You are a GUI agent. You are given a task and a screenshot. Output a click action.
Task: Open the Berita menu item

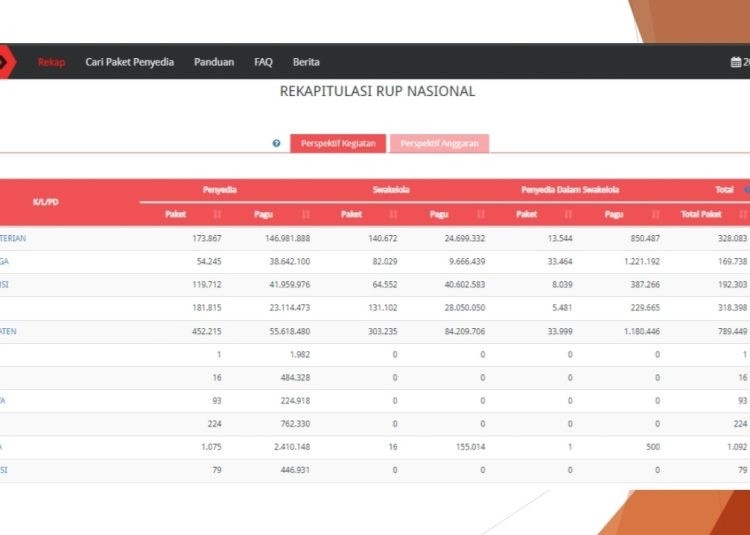(x=306, y=62)
